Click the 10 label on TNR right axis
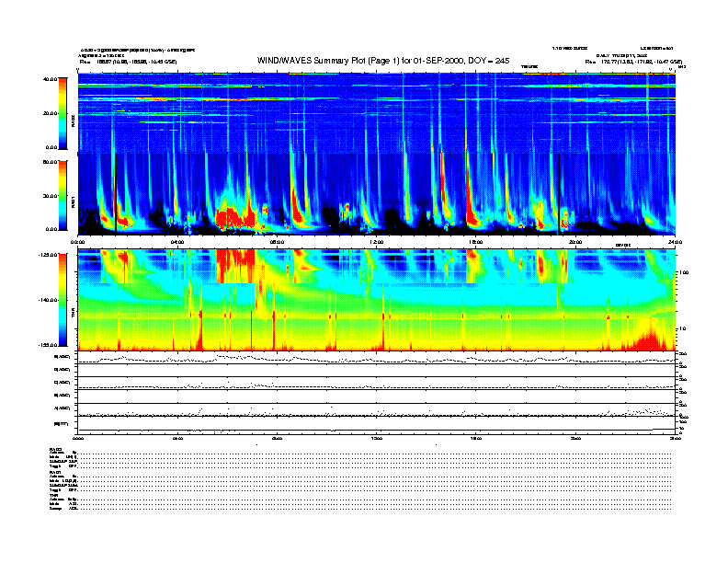The height and width of the screenshot is (563, 728). [x=683, y=329]
